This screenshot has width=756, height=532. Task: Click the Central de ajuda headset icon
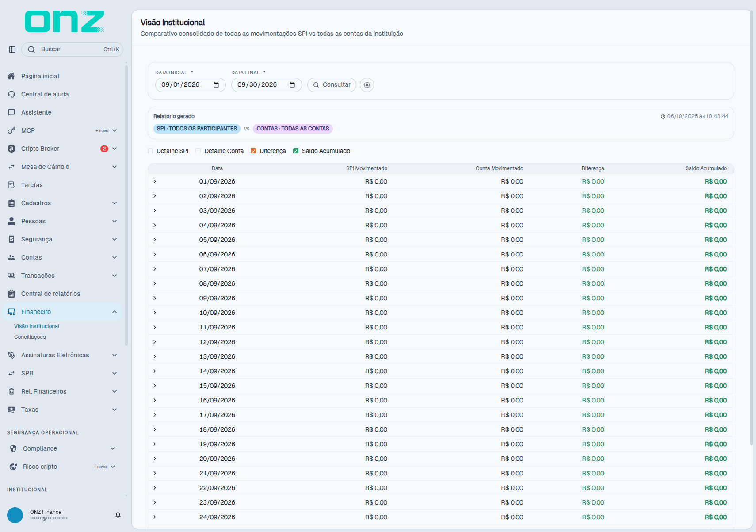click(11, 94)
